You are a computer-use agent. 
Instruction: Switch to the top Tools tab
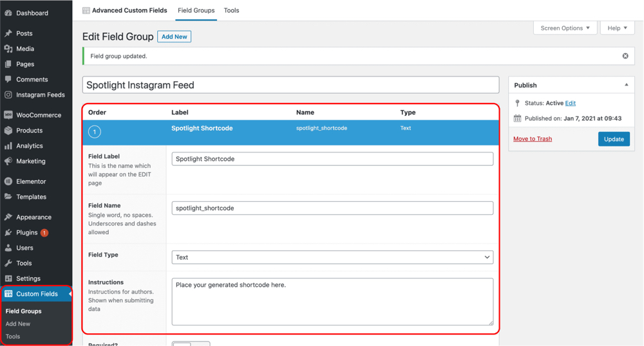231,10
